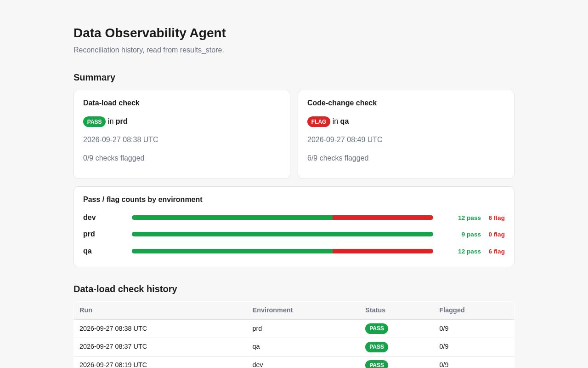Click the Summary section heading
588x368 pixels.
click(94, 77)
